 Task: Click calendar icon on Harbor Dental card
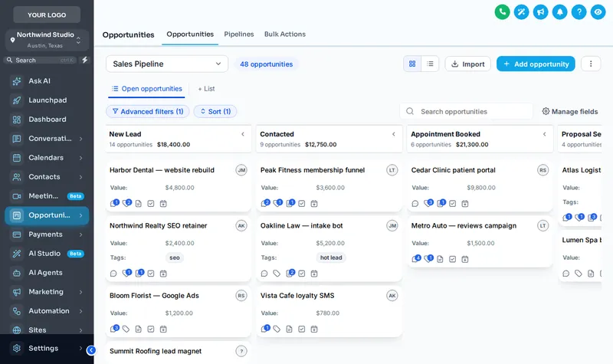[x=163, y=204]
